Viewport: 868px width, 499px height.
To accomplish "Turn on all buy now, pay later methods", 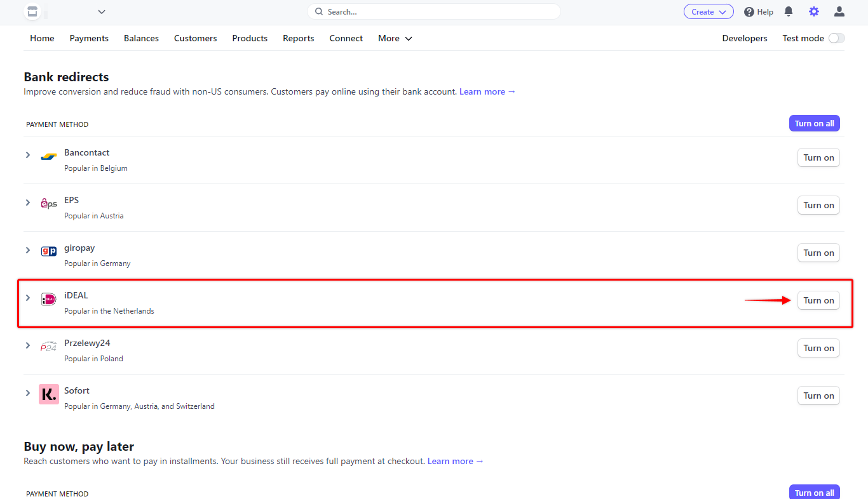I will (x=814, y=492).
